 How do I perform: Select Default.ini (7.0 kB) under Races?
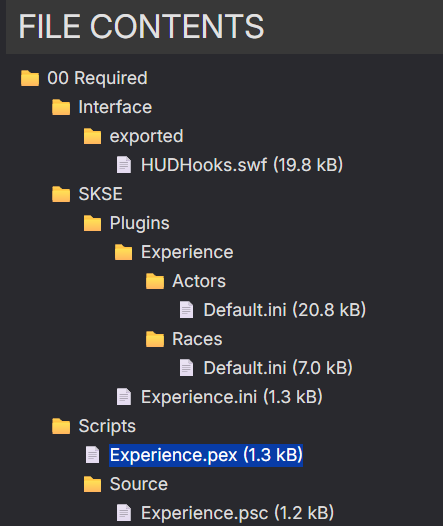(278, 368)
